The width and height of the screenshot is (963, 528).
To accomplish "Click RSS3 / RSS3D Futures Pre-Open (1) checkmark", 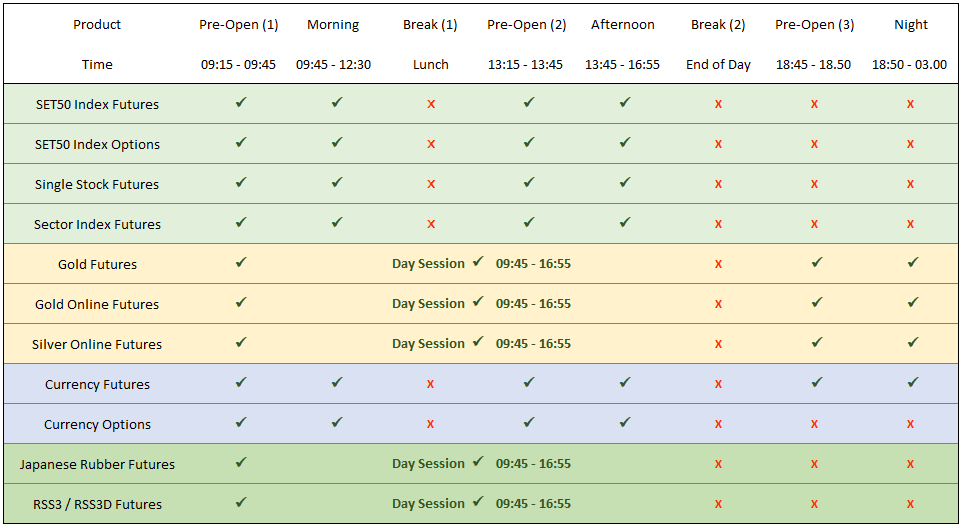I will click(x=240, y=502).
